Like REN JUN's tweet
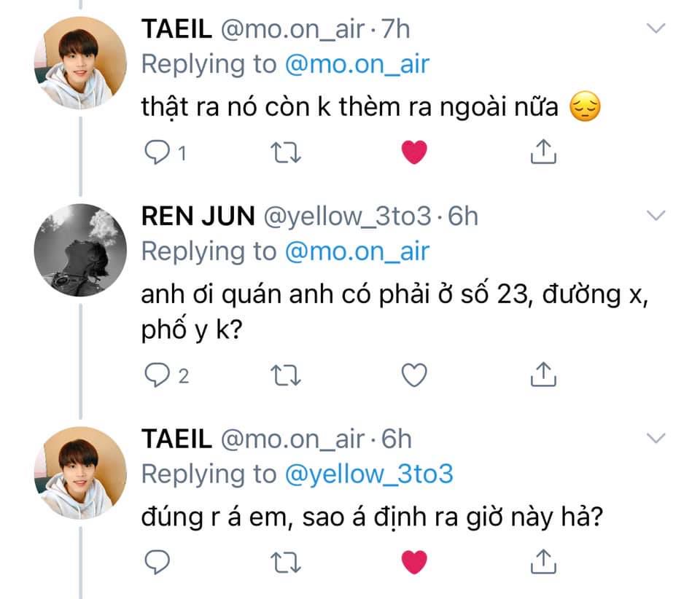This screenshot has width=700, height=599. [414, 375]
